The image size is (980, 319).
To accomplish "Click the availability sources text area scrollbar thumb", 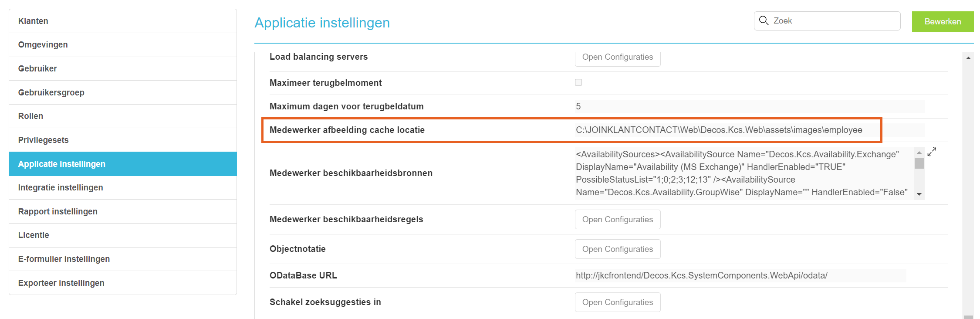I will [x=919, y=163].
